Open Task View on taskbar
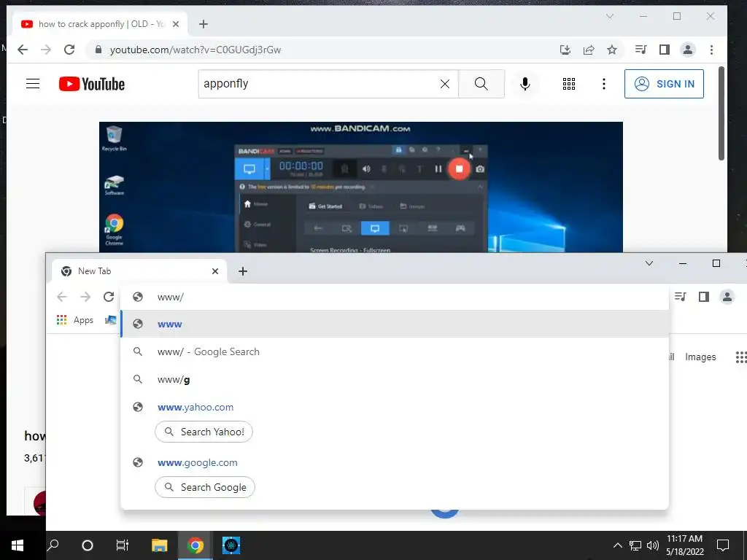 tap(123, 545)
